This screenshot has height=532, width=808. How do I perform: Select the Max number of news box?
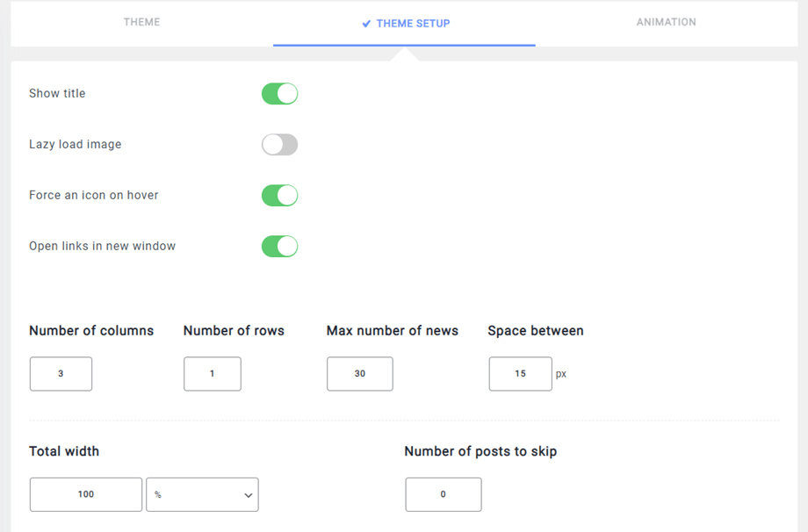point(359,374)
